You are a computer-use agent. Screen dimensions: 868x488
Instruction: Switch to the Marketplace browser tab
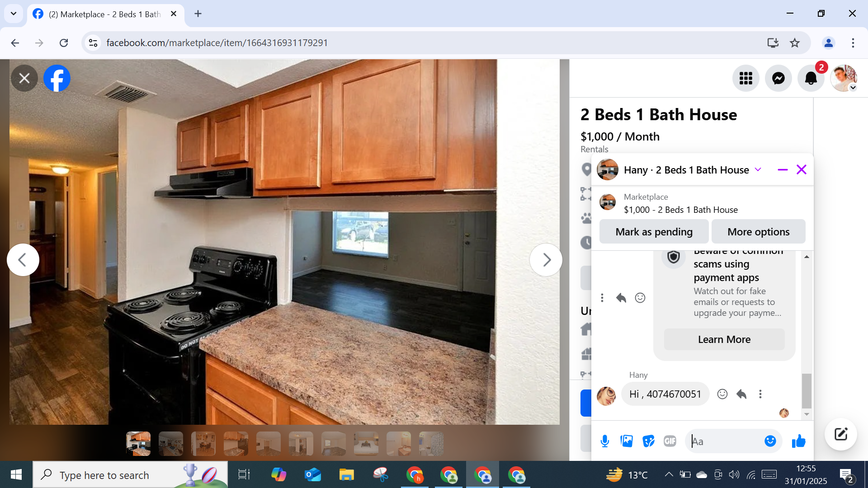(x=105, y=14)
